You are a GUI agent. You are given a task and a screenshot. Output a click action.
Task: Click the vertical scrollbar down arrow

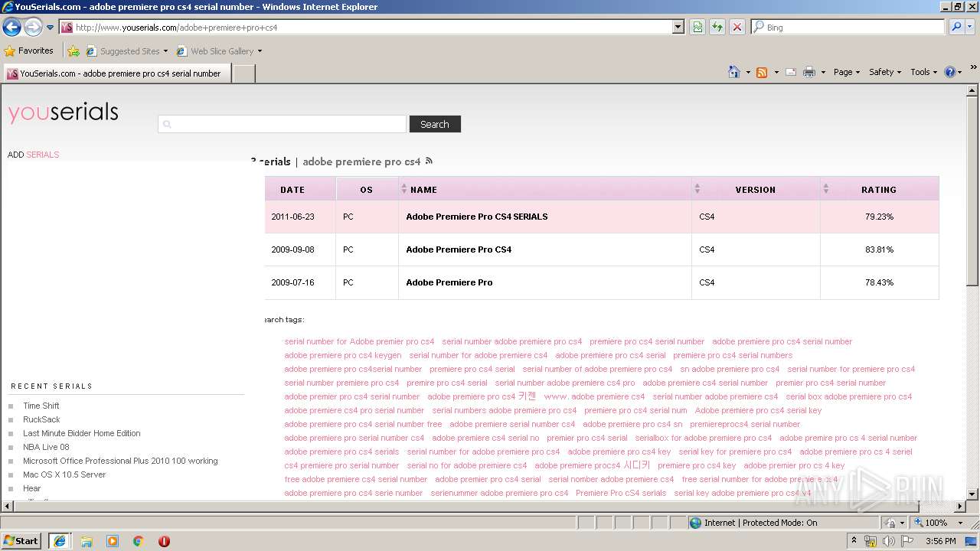(x=972, y=494)
